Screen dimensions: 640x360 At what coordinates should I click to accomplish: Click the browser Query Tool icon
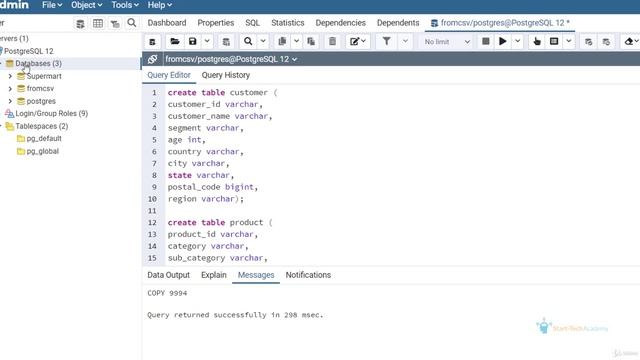tap(80, 24)
